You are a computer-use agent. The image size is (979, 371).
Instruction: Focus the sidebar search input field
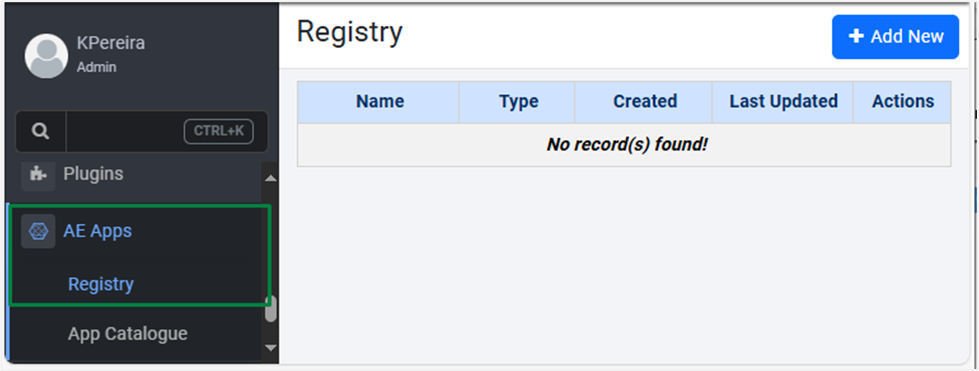(x=124, y=131)
